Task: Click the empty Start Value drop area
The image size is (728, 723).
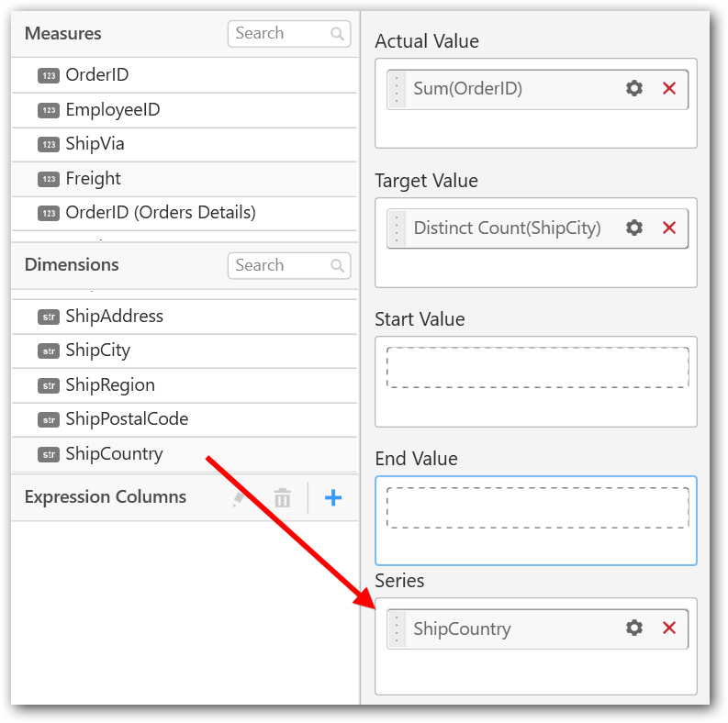Action: [537, 368]
